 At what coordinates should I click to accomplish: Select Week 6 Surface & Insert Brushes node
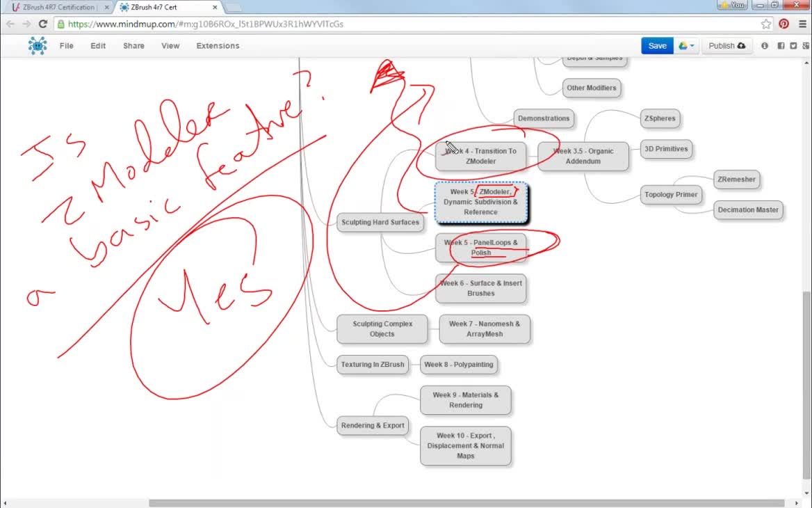pyautogui.click(x=480, y=288)
